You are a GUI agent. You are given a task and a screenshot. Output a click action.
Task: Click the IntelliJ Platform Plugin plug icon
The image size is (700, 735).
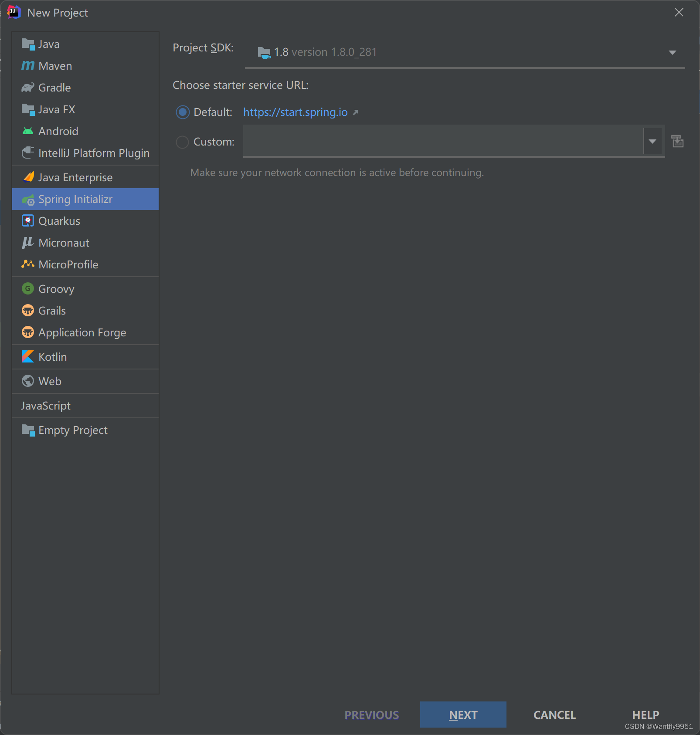click(x=28, y=153)
